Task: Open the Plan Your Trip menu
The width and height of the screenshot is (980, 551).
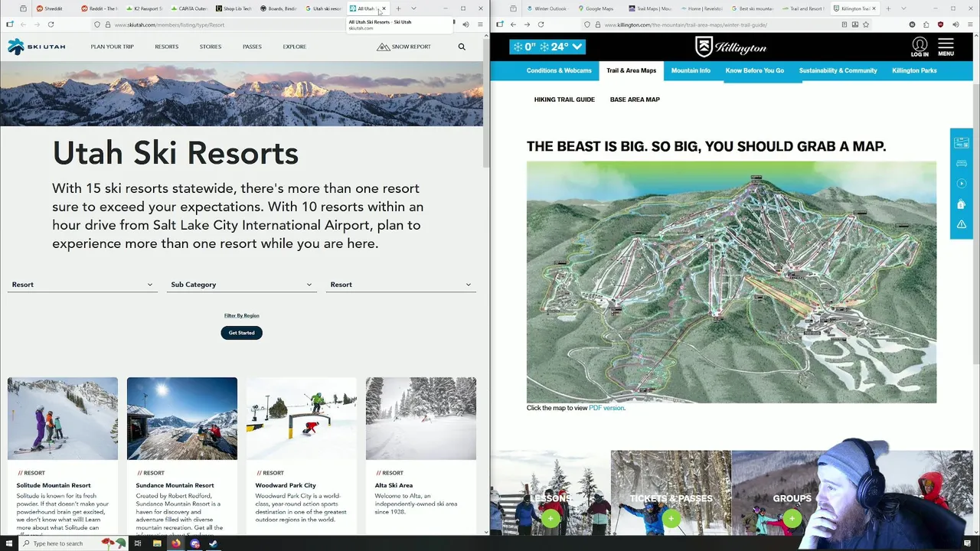Action: (x=112, y=47)
